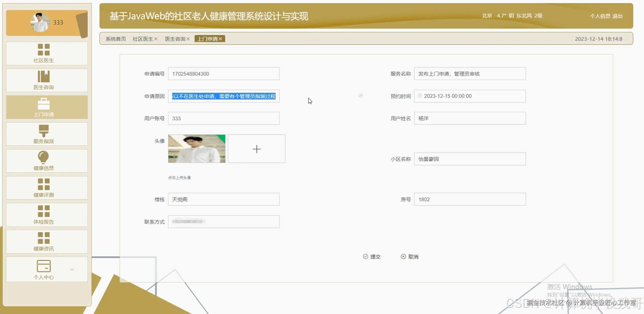The image size is (644, 314).
Task: Click the plus icon to add avatar image
Action: tap(256, 149)
